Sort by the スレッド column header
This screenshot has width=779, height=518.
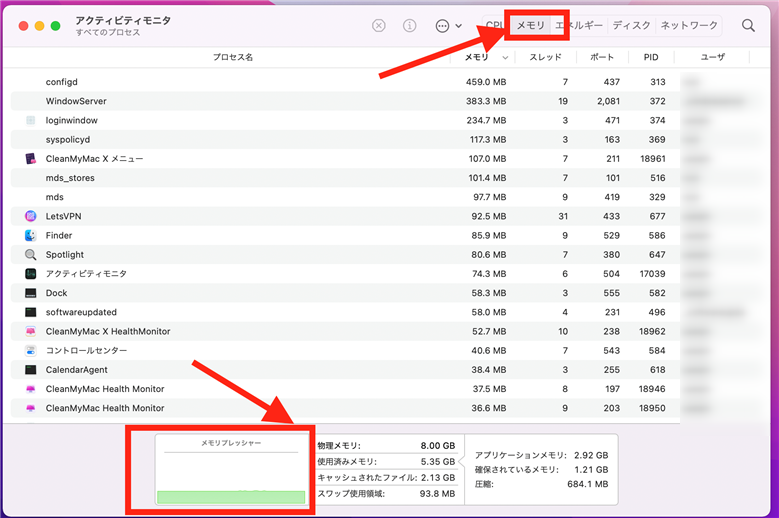click(545, 57)
